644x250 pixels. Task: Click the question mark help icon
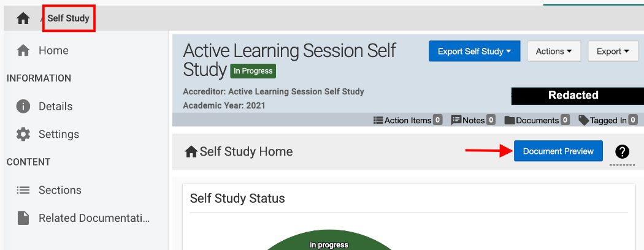pos(622,152)
